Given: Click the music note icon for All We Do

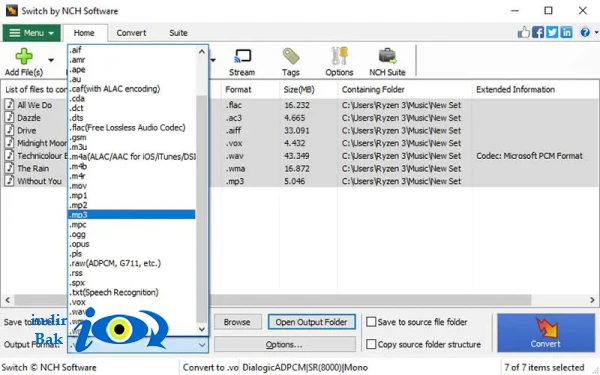Looking at the screenshot, I should (x=10, y=104).
